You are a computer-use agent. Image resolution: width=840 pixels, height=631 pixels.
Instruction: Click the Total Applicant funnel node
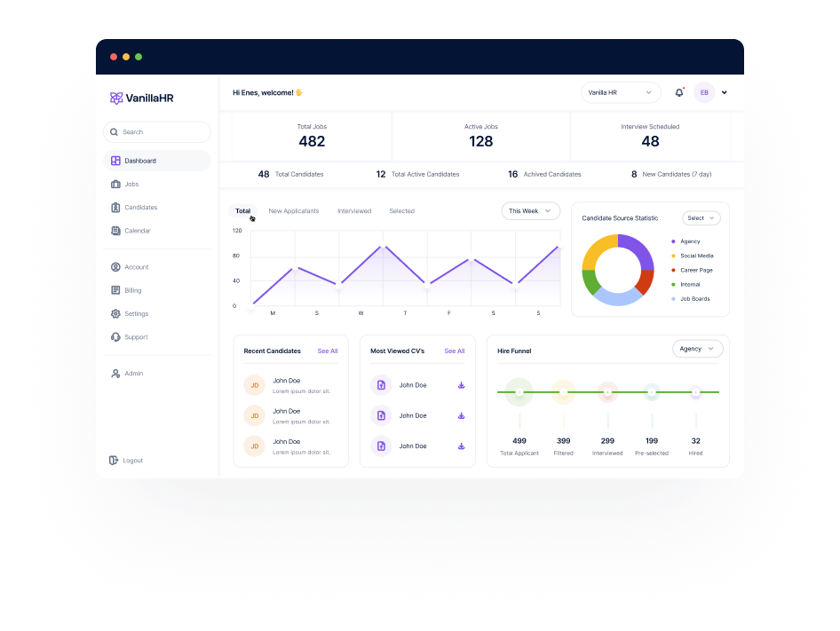click(x=519, y=392)
